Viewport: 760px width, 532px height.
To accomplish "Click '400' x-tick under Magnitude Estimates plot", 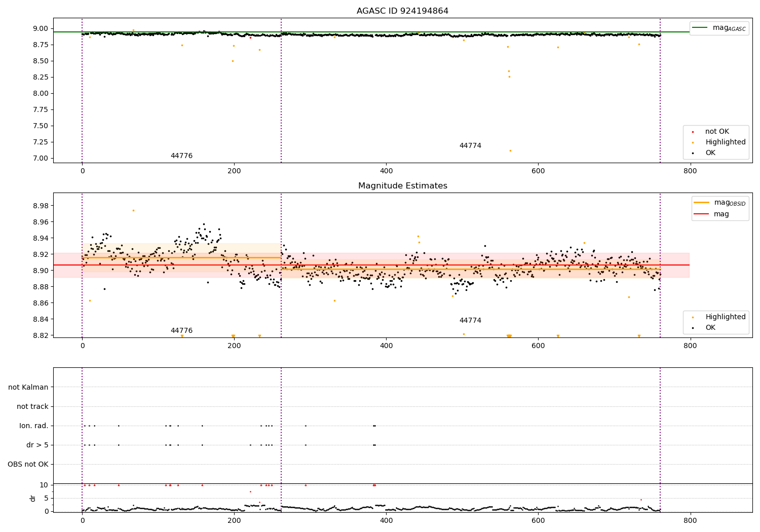I will (x=386, y=346).
